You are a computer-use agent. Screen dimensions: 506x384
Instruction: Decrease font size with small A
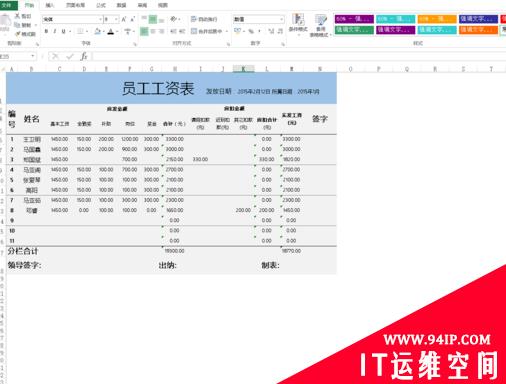[133, 19]
